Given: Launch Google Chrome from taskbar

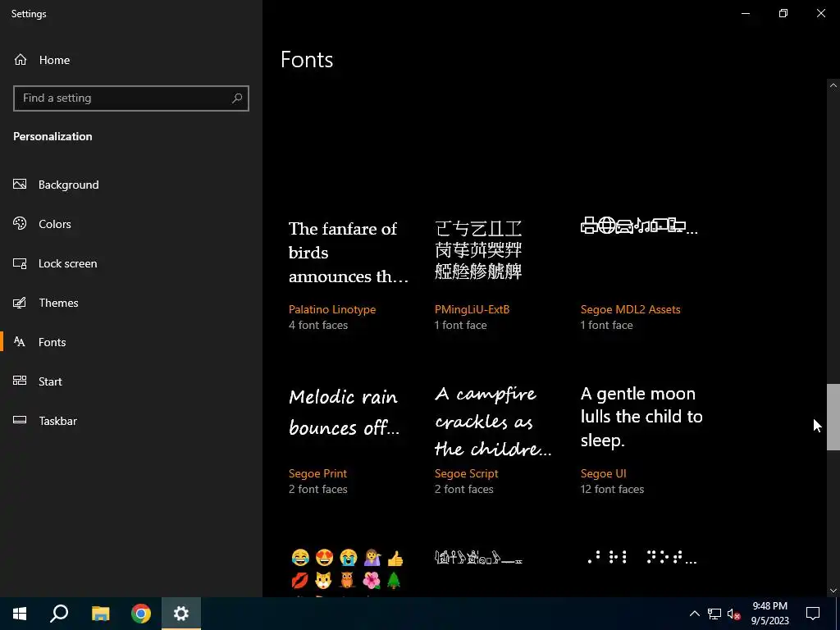Looking at the screenshot, I should pyautogui.click(x=141, y=614).
